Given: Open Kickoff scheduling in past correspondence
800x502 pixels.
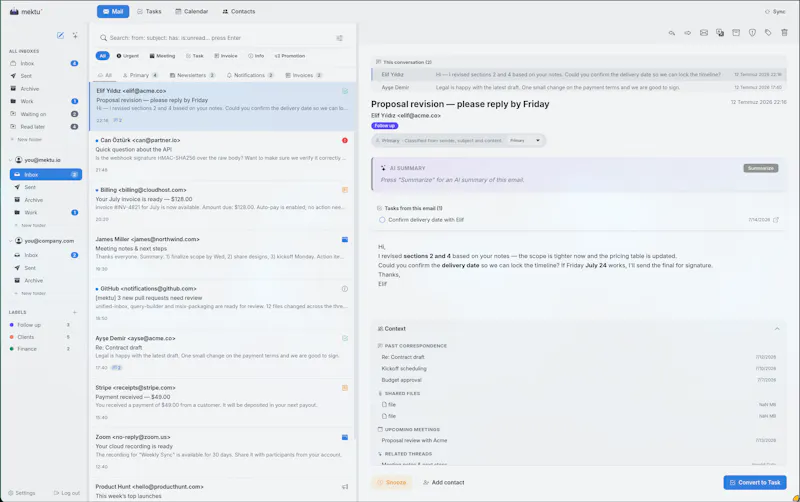Looking at the screenshot, I should [x=579, y=368].
